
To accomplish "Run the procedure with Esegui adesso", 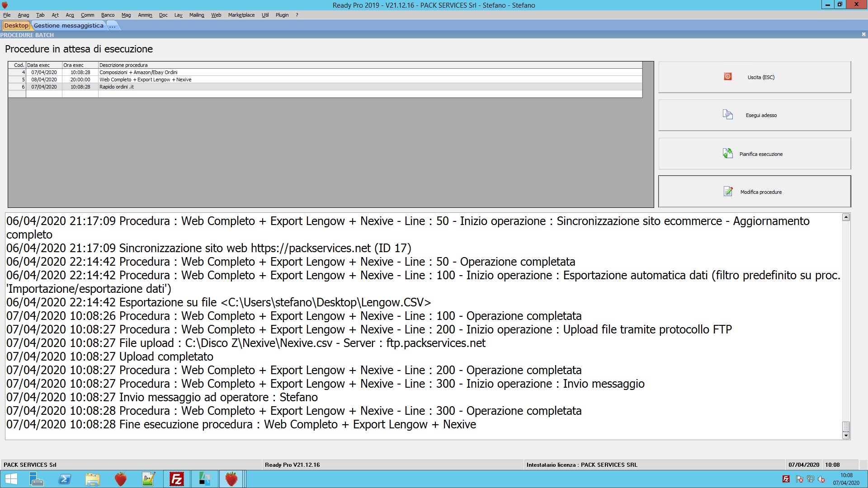I will coord(755,115).
